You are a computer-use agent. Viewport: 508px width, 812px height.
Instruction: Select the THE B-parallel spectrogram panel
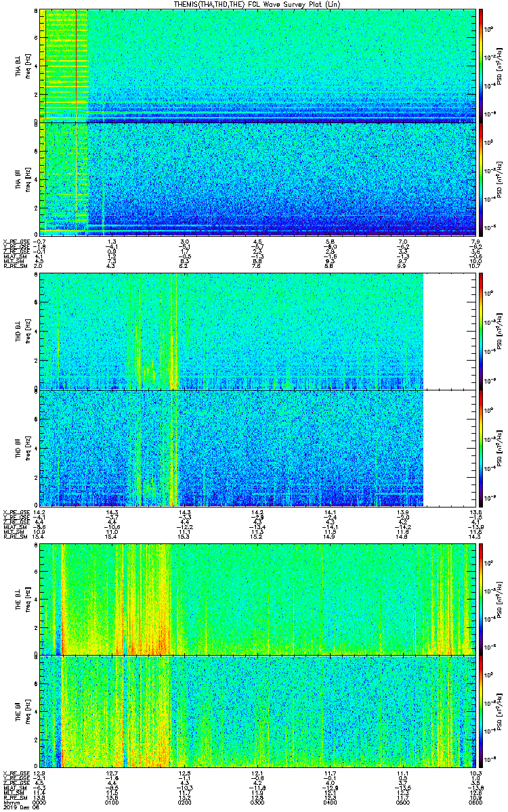(258, 712)
